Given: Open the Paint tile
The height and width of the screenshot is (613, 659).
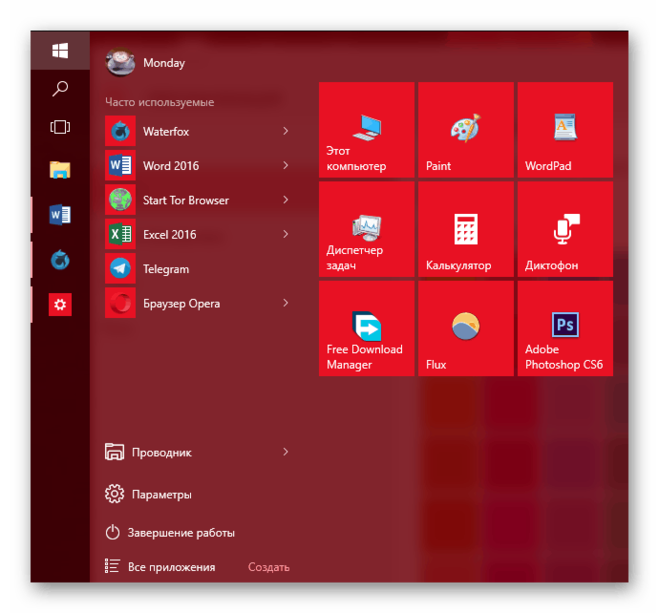Looking at the screenshot, I should click(x=466, y=130).
